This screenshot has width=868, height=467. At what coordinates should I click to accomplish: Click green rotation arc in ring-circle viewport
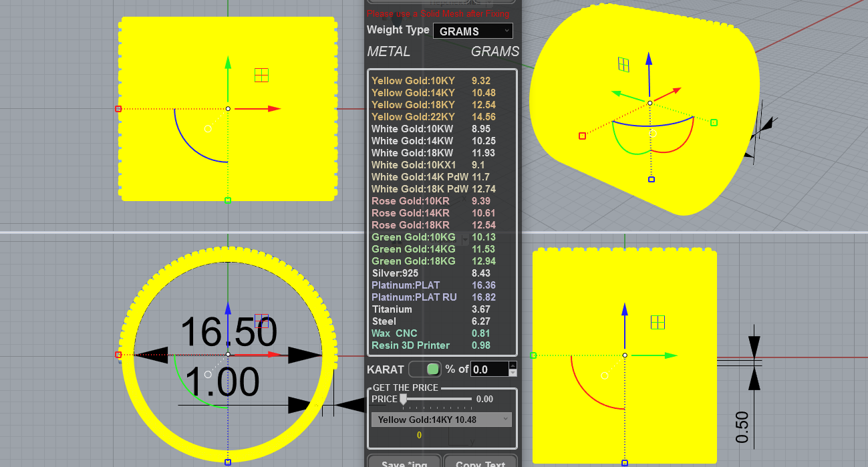(190, 392)
